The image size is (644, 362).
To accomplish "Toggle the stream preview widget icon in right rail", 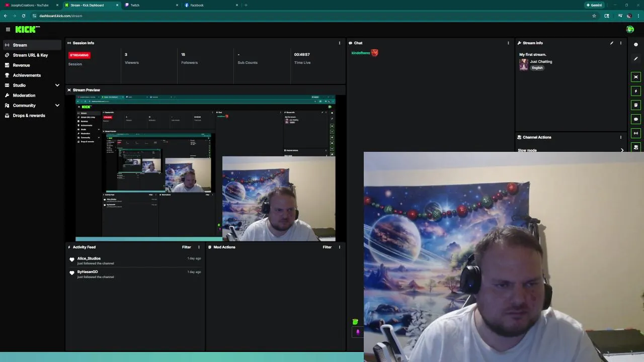I will coord(636,77).
